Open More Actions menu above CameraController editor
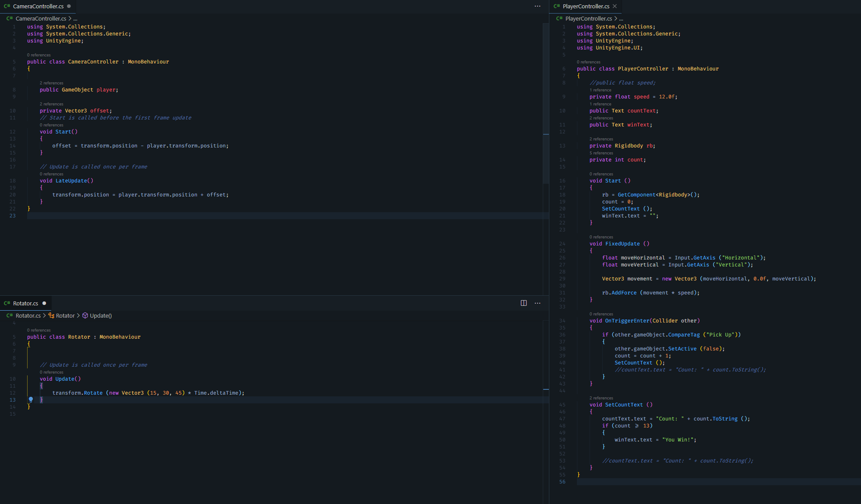Screen dimensions: 861x504 538,6
